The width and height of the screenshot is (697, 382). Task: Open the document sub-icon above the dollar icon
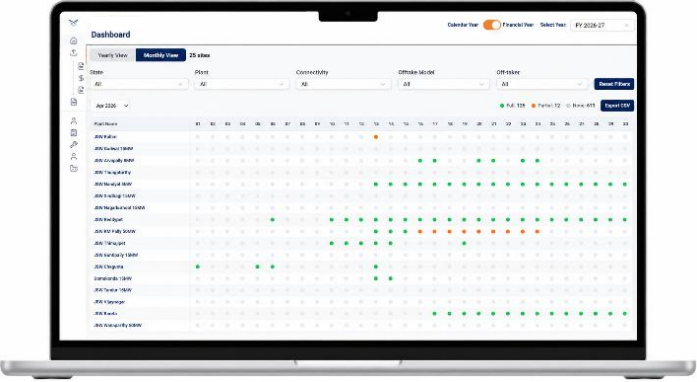point(81,66)
